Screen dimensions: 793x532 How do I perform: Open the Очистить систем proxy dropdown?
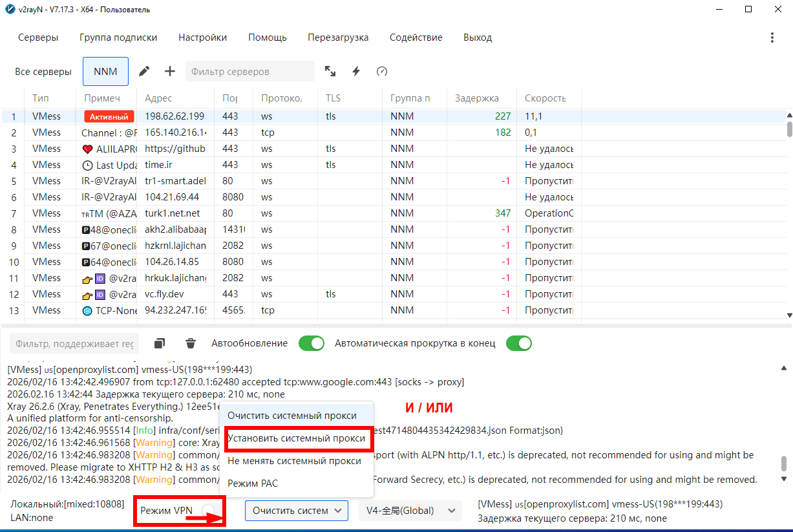[x=297, y=511]
